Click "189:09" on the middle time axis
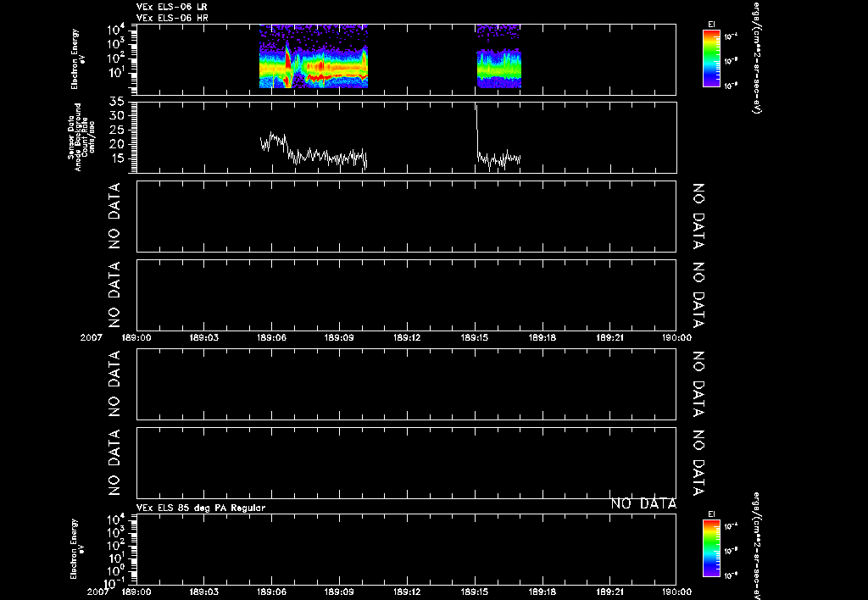Image resolution: width=868 pixels, height=600 pixels. (339, 337)
